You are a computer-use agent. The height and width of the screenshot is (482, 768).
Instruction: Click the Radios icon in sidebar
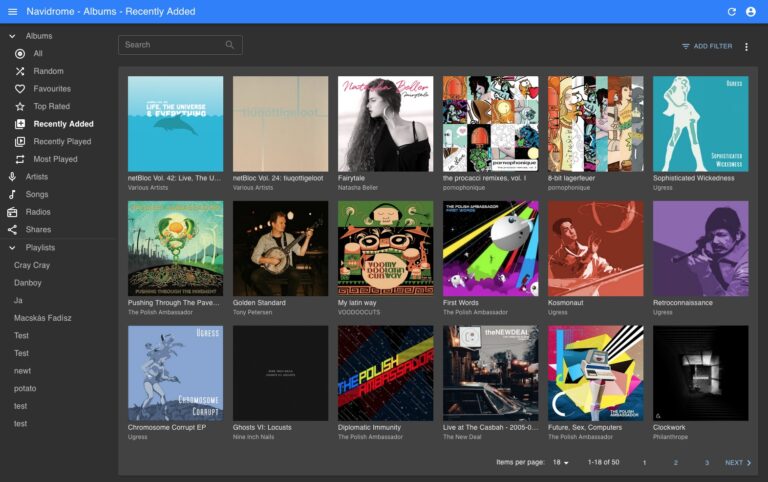pyautogui.click(x=12, y=212)
